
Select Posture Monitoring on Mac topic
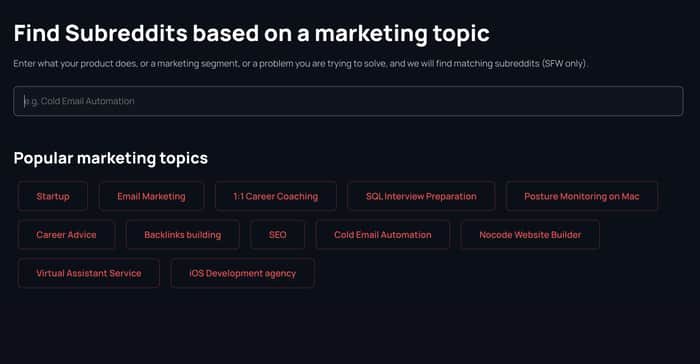point(582,196)
